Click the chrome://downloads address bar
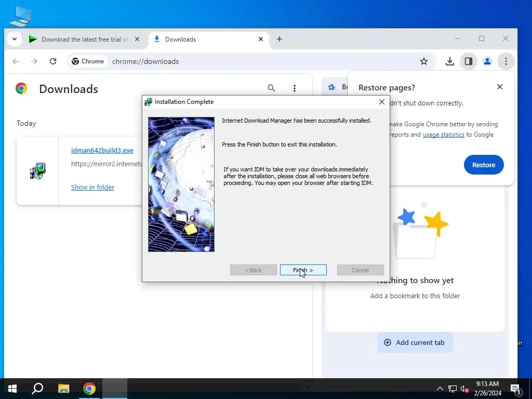Viewport: 532px width, 399px height. [251, 61]
